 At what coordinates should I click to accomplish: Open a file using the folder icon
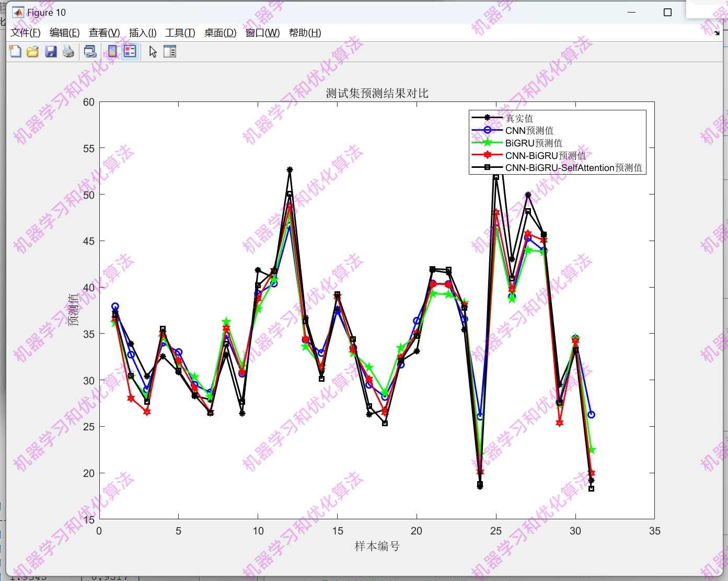[32, 51]
